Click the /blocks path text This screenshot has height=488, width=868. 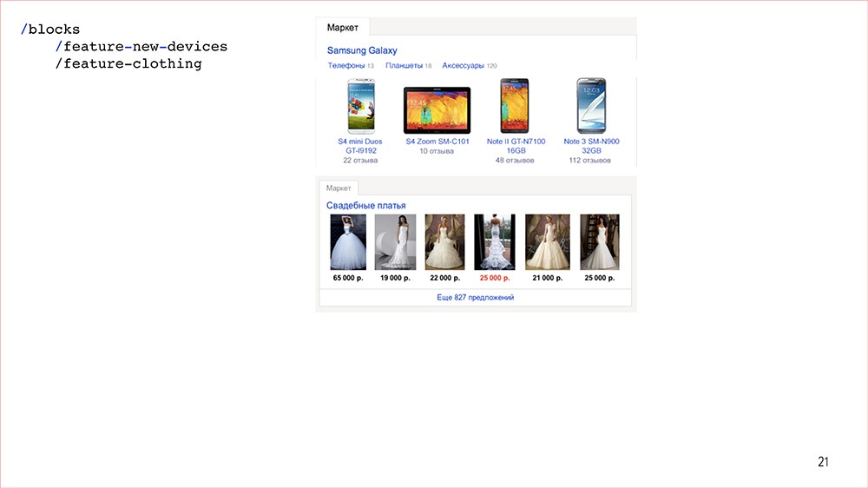tap(49, 30)
